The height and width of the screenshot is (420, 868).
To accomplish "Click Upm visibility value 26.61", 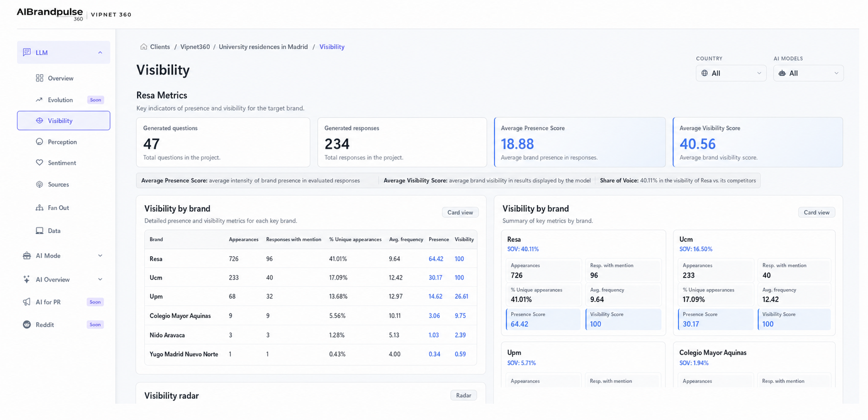I will (x=461, y=296).
